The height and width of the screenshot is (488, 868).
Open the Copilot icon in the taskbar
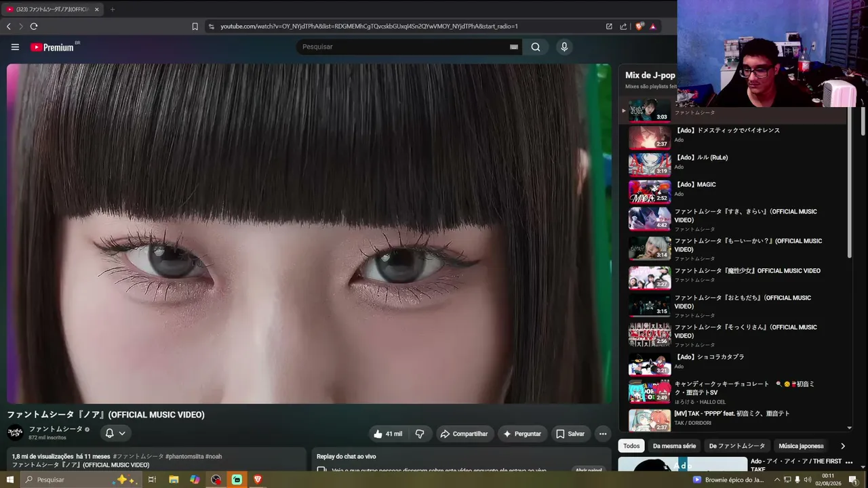point(195,480)
